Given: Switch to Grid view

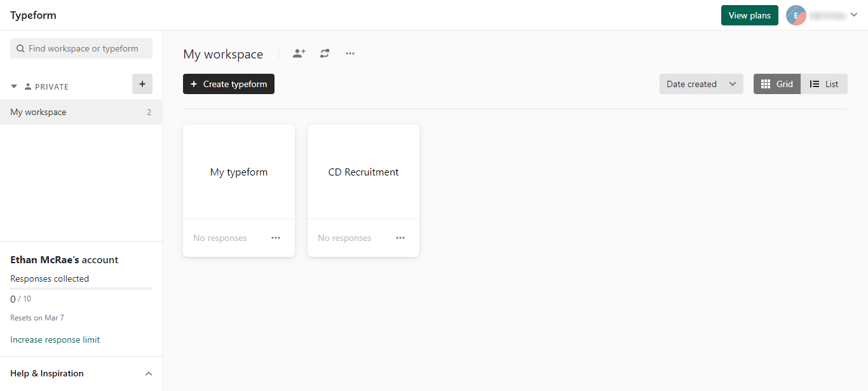Looking at the screenshot, I should click(777, 84).
